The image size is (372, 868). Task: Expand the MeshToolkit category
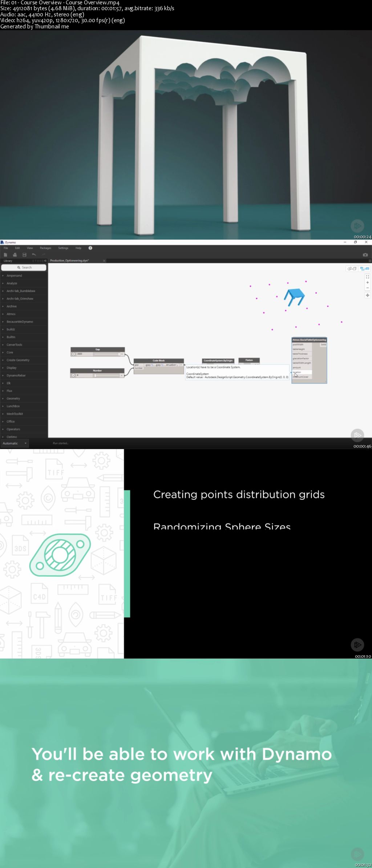24,414
